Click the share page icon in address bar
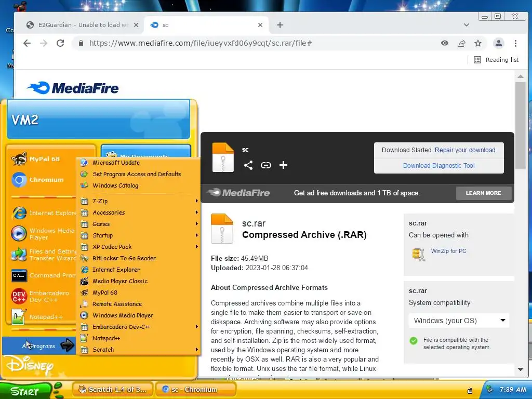 pos(461,43)
